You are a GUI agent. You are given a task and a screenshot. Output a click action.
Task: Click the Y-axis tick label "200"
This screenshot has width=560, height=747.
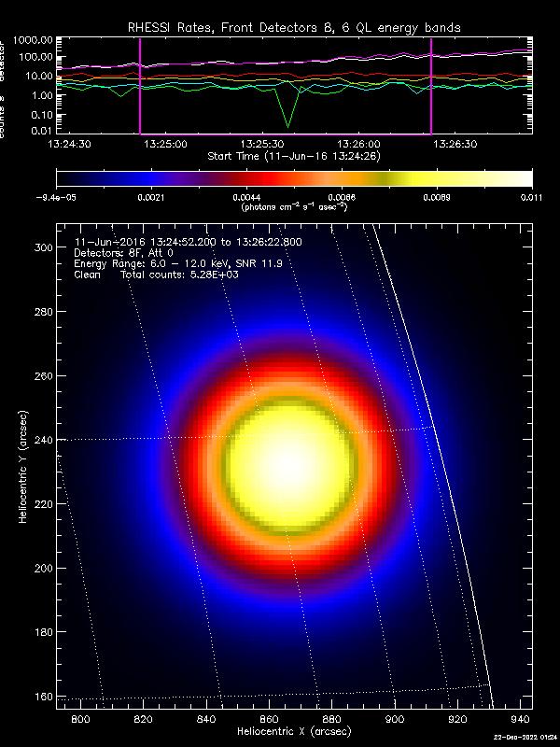pos(43,569)
